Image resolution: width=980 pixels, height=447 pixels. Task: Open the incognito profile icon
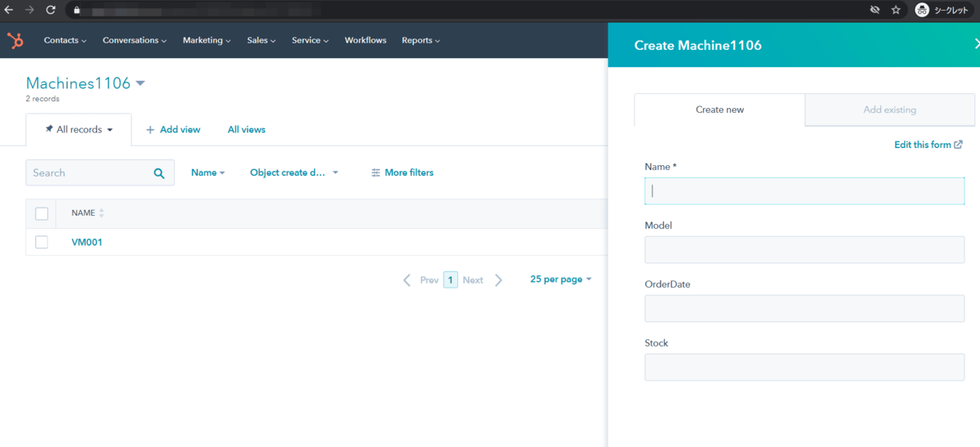coord(922,10)
